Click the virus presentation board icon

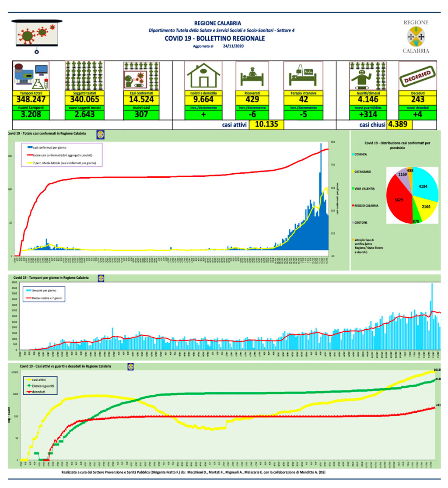[37, 36]
